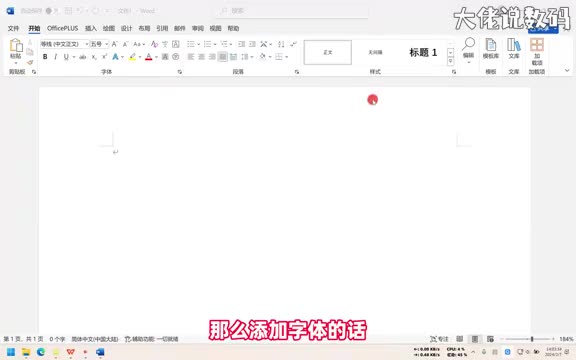Open the Font dialog launcher

pyautogui.click(x=180, y=72)
